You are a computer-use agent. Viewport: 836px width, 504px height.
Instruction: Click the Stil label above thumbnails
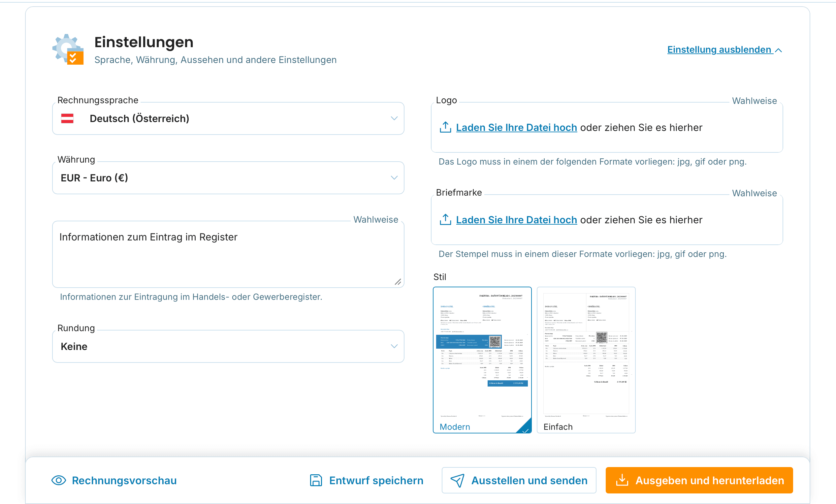[439, 277]
